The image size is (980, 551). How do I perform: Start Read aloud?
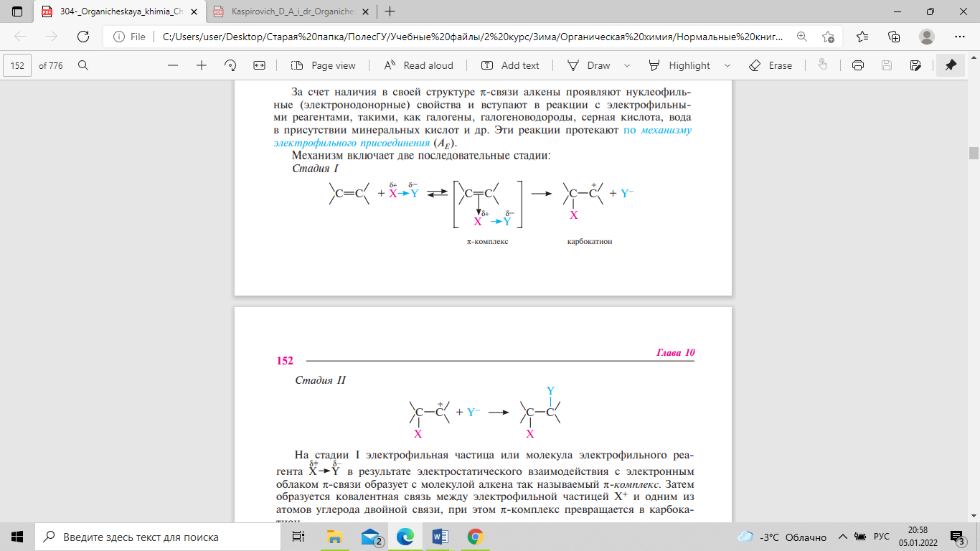click(x=419, y=65)
